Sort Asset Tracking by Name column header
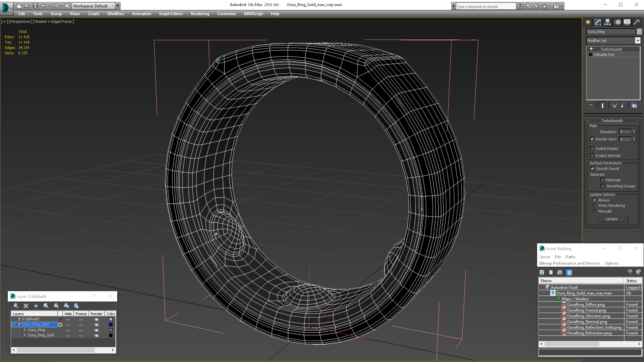 (x=581, y=281)
